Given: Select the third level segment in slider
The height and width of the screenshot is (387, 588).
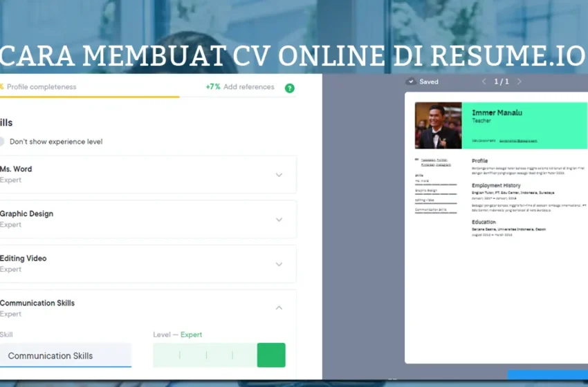Looking at the screenshot, I should (x=219, y=355).
